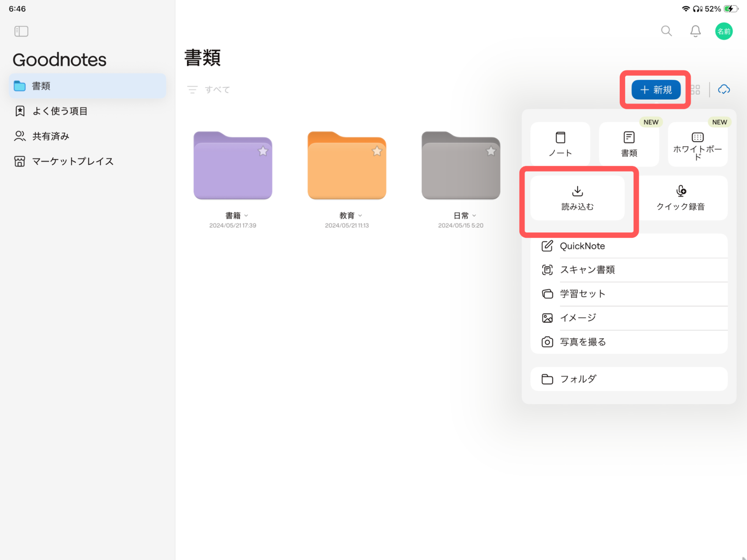Viewport: 747px width, 560px height.
Task: Open the search magnifier icon
Action: click(x=666, y=31)
